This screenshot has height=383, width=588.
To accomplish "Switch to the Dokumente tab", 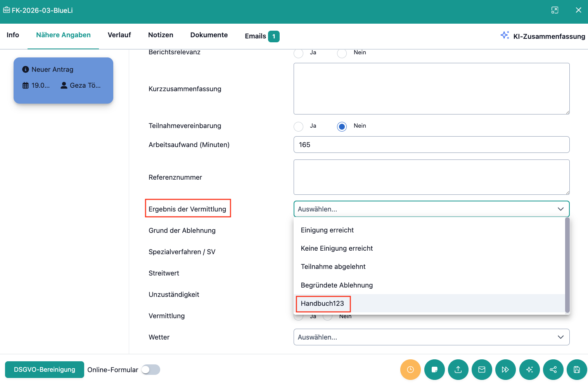I will [x=209, y=35].
